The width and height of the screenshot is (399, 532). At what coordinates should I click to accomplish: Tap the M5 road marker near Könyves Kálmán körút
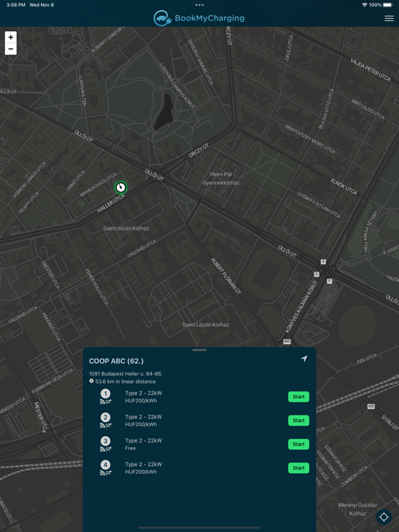click(x=287, y=342)
